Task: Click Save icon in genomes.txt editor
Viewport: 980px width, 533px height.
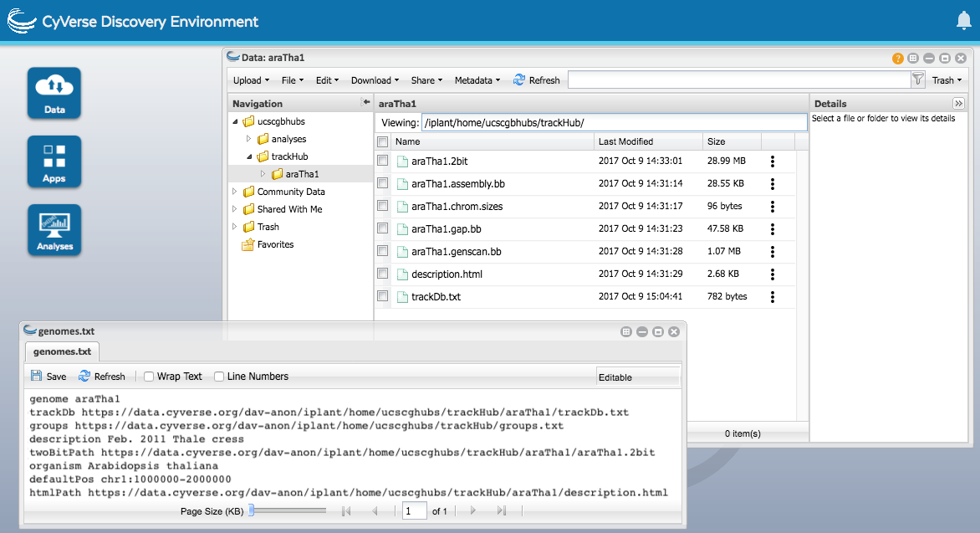Action: coord(37,377)
